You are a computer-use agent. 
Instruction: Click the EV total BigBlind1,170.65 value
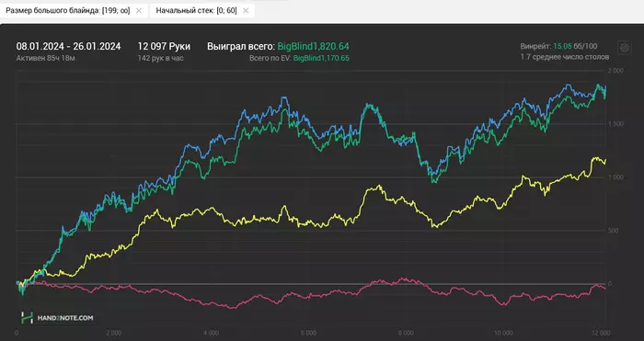tap(321, 58)
